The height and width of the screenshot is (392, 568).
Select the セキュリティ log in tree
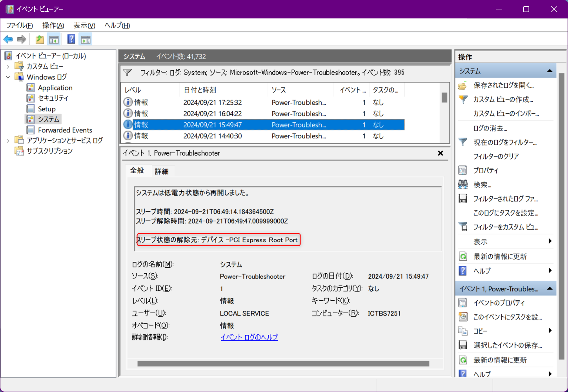[53, 98]
